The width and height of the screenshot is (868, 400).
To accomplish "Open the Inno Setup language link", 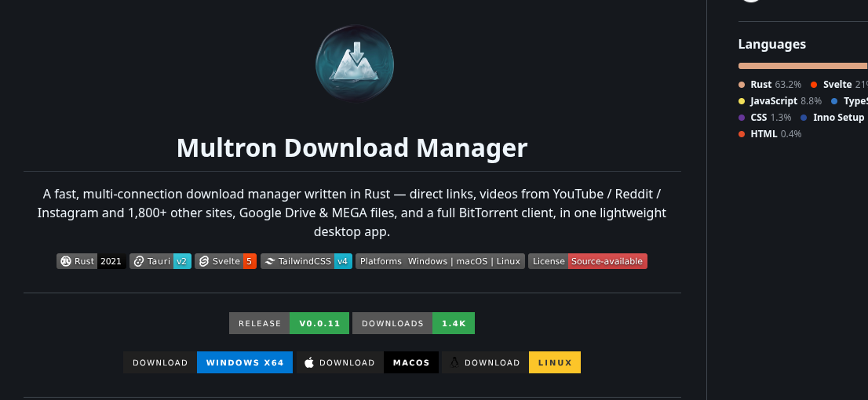I will point(834,118).
